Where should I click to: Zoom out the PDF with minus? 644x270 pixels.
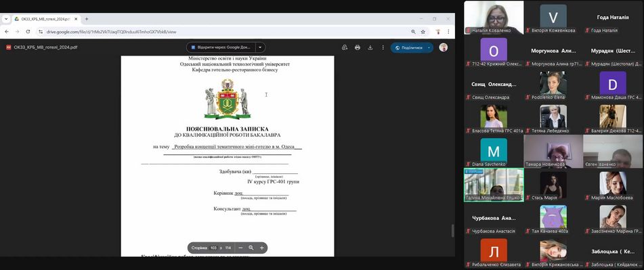[x=240, y=248]
